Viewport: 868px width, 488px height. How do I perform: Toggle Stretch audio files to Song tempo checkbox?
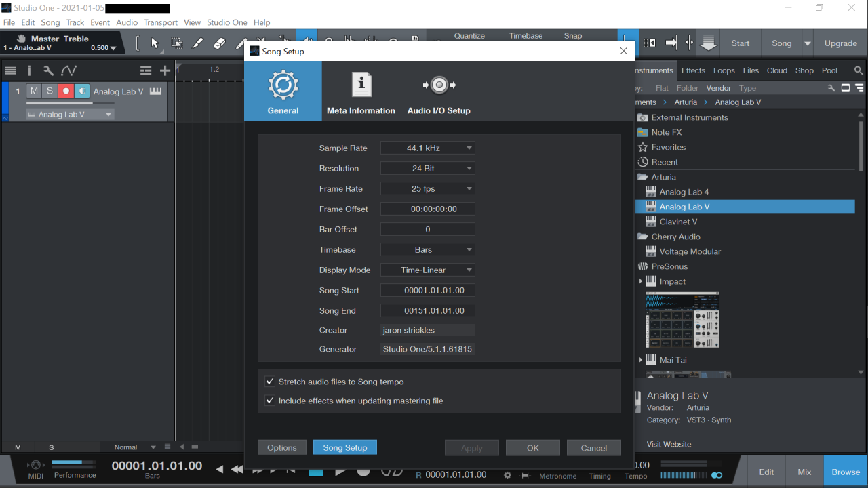(x=270, y=382)
